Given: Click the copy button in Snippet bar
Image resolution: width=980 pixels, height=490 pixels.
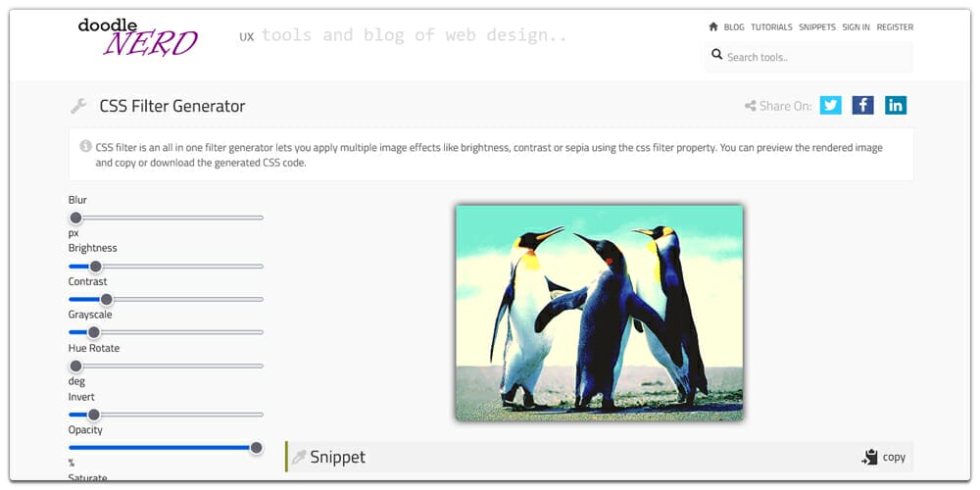Looking at the screenshot, I should point(884,457).
